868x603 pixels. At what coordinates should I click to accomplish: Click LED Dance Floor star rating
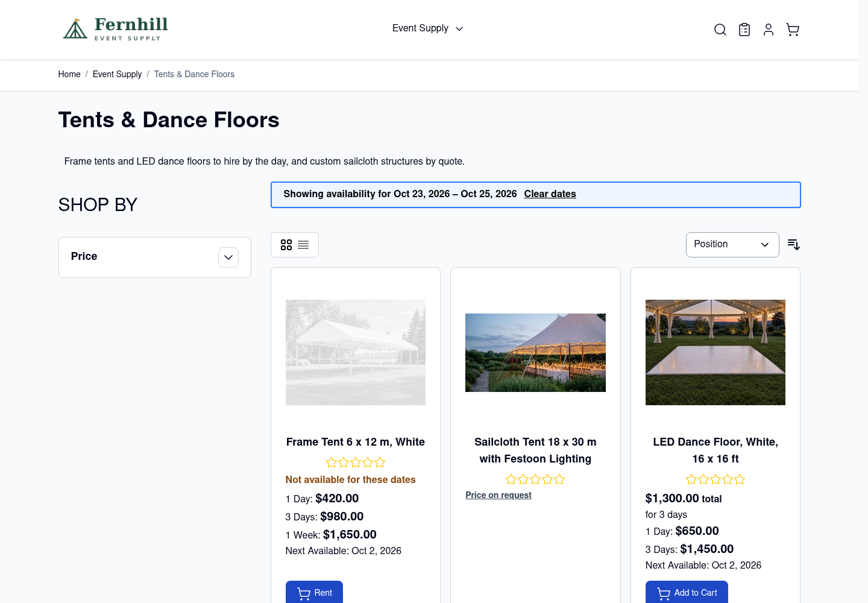[715, 479]
